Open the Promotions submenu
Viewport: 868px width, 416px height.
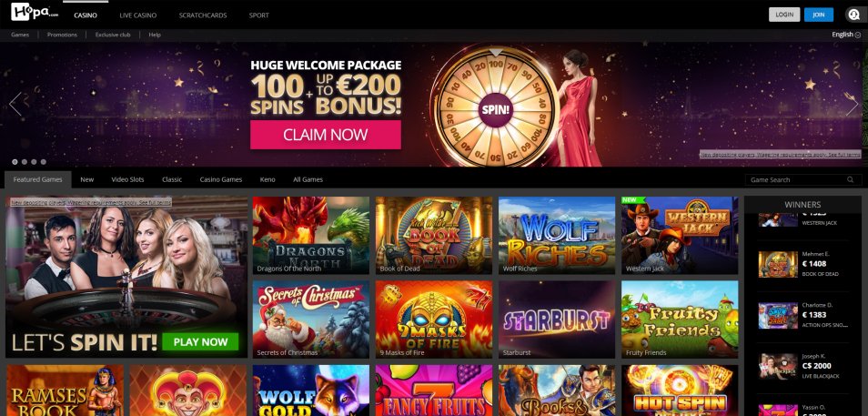tap(62, 35)
